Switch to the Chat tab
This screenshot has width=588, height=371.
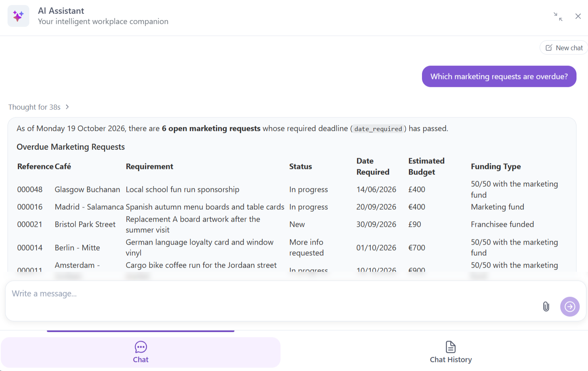pyautogui.click(x=141, y=352)
